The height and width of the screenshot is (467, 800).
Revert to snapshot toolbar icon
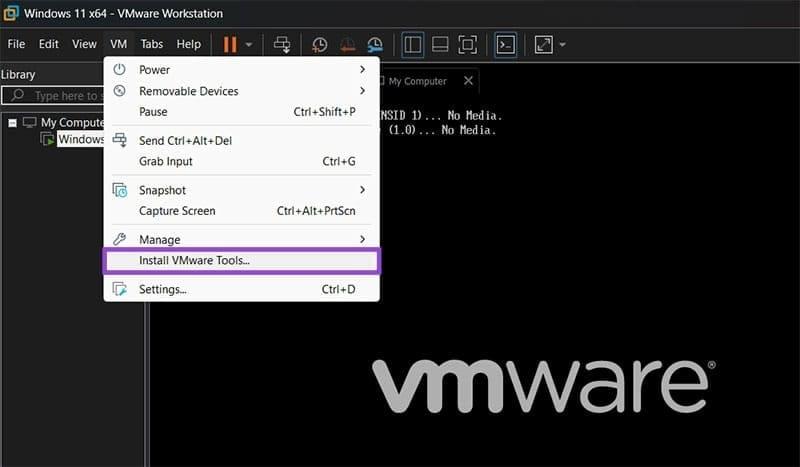tap(347, 45)
